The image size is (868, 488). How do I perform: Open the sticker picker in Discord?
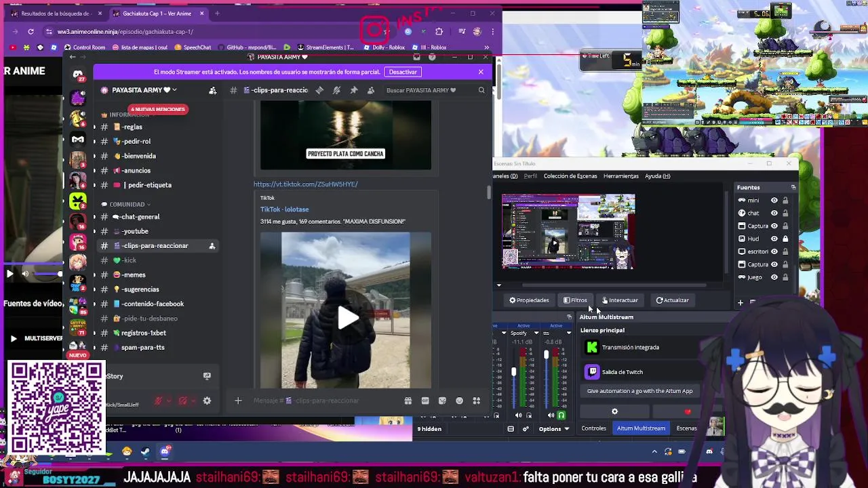click(x=443, y=401)
